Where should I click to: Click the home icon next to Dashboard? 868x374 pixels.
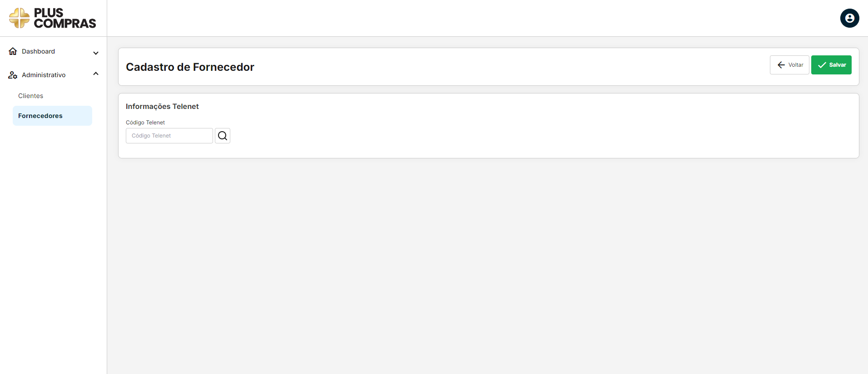[13, 51]
